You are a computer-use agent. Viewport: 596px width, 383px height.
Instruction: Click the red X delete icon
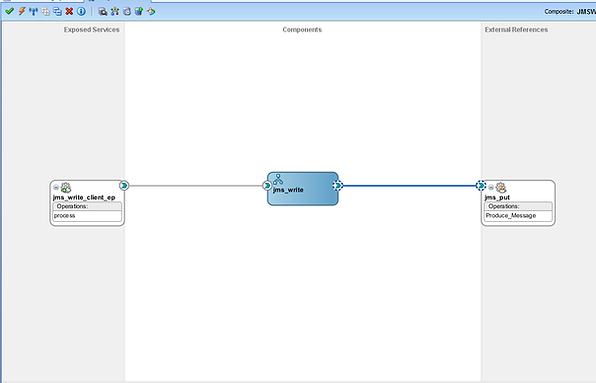[69, 11]
